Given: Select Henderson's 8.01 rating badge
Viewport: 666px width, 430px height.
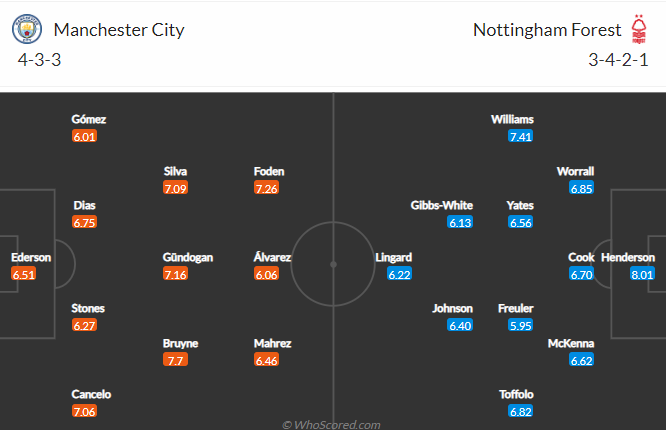Looking at the screenshot, I should coord(642,274).
